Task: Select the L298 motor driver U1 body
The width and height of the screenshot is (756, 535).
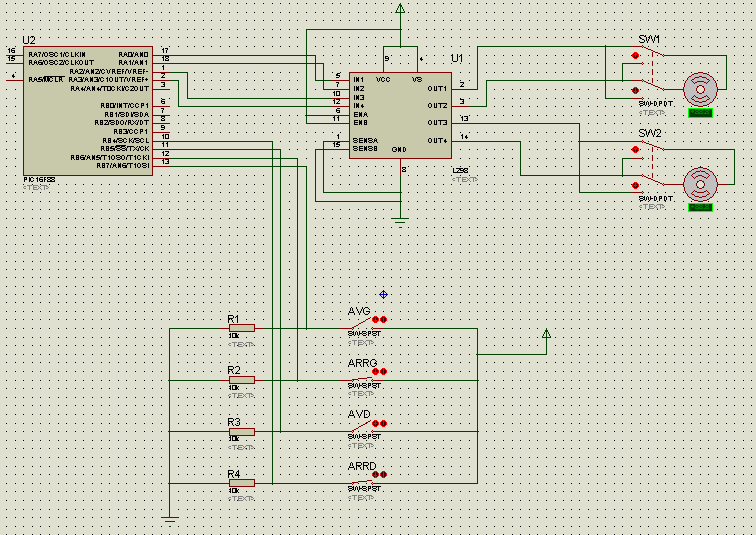Action: coord(400,115)
